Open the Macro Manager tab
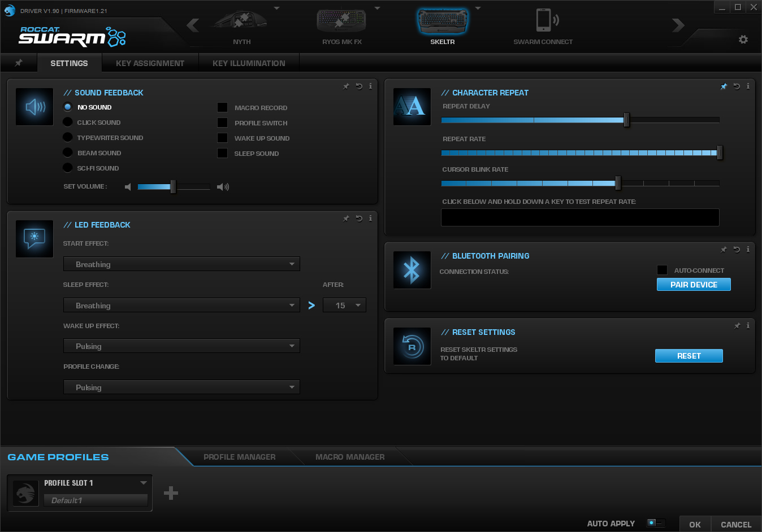The height and width of the screenshot is (532, 762). [x=350, y=457]
